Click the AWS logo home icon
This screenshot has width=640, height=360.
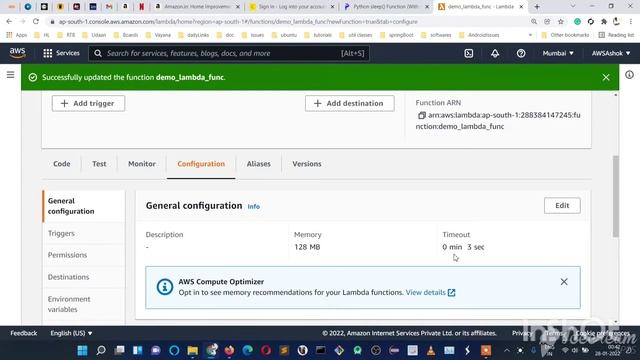tap(17, 53)
